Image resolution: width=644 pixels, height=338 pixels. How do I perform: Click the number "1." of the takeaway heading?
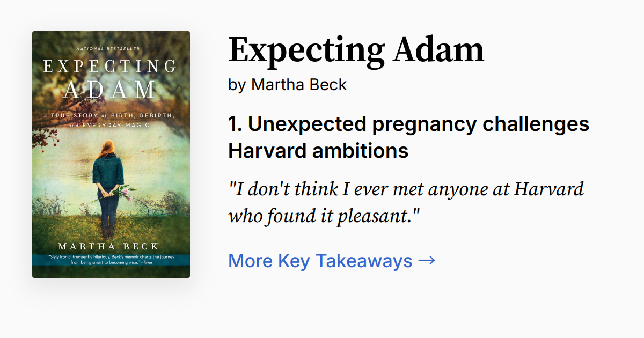235,124
